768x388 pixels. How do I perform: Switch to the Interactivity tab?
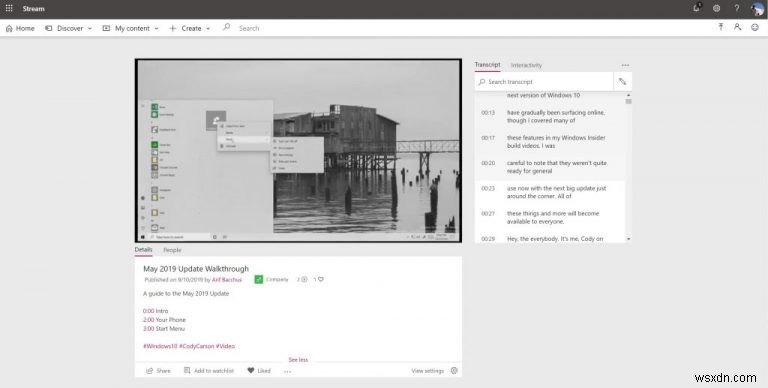click(526, 65)
